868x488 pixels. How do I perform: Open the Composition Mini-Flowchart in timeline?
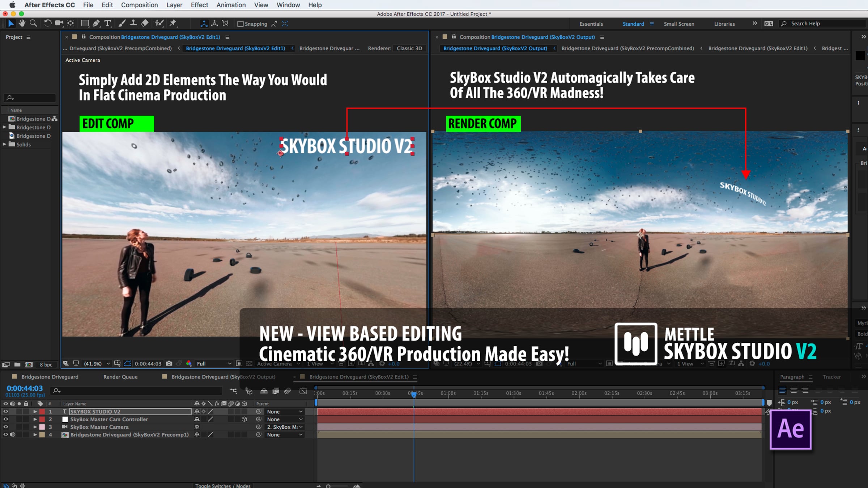[233, 391]
